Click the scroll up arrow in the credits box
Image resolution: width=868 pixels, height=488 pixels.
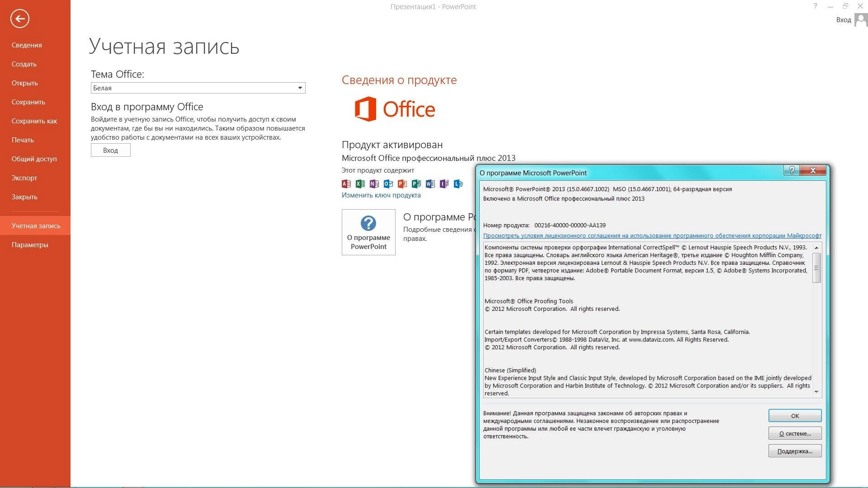click(x=816, y=248)
